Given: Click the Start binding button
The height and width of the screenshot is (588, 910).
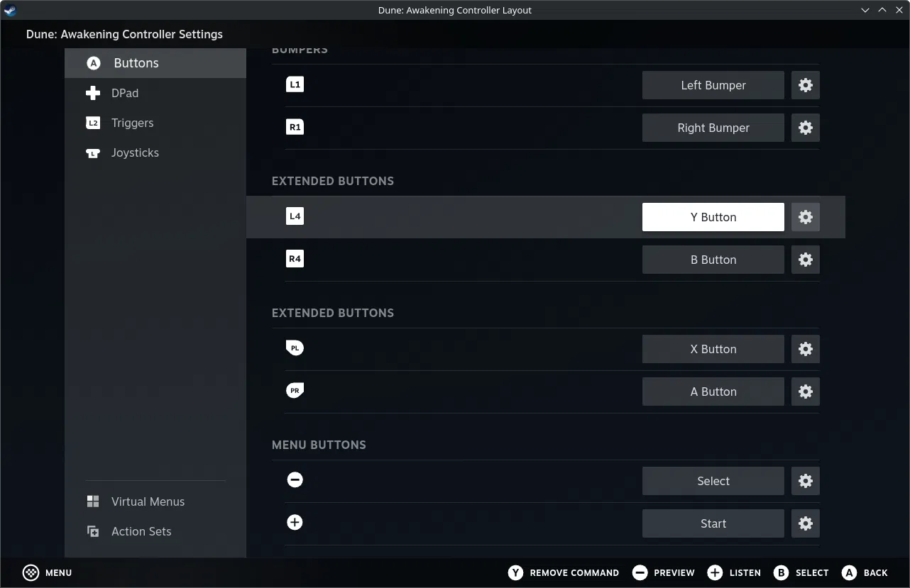Looking at the screenshot, I should click(713, 523).
